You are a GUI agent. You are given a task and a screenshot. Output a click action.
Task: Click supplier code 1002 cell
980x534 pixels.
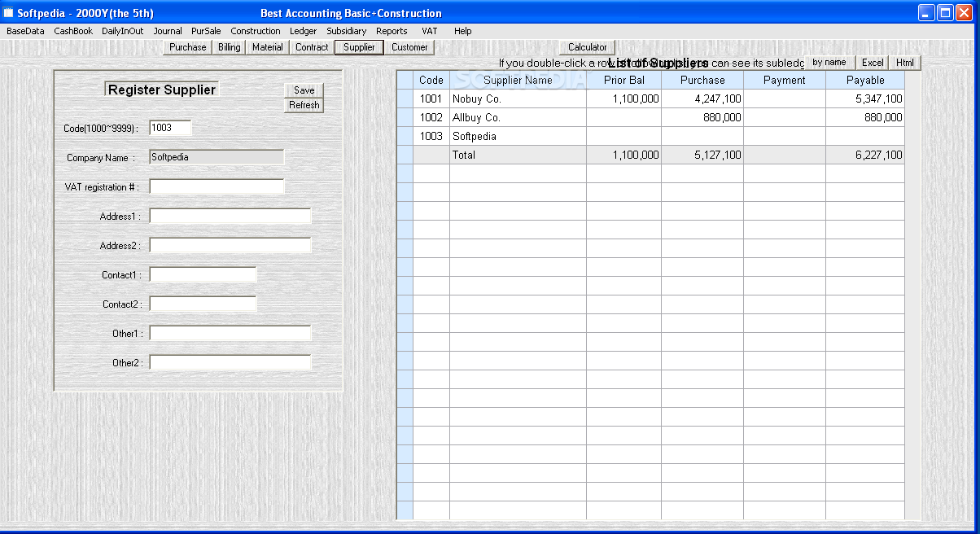431,117
